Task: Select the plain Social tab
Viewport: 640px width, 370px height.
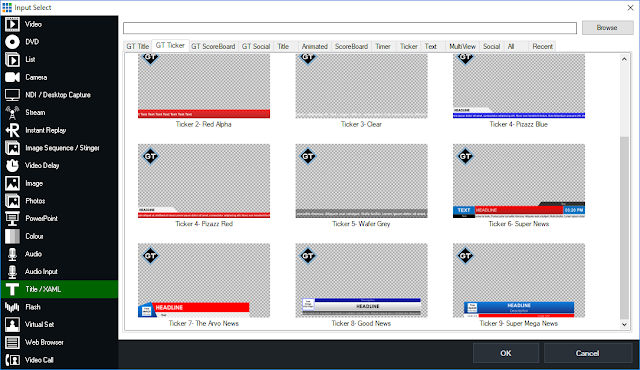Action: tap(491, 47)
